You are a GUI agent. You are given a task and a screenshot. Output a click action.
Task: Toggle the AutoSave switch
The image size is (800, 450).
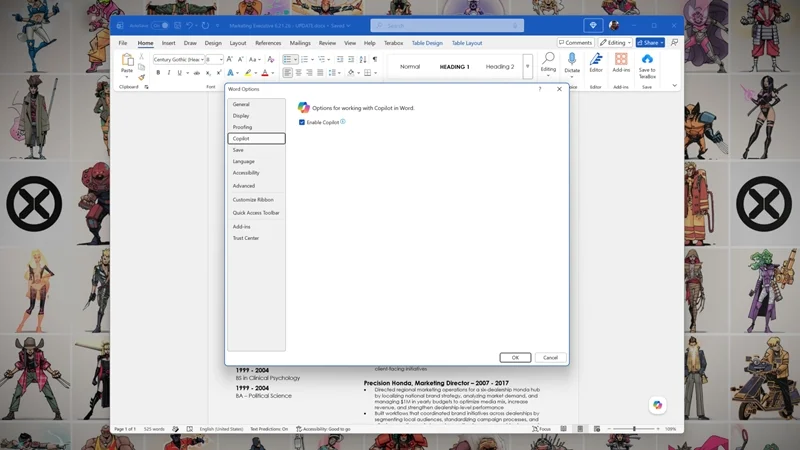click(160, 26)
